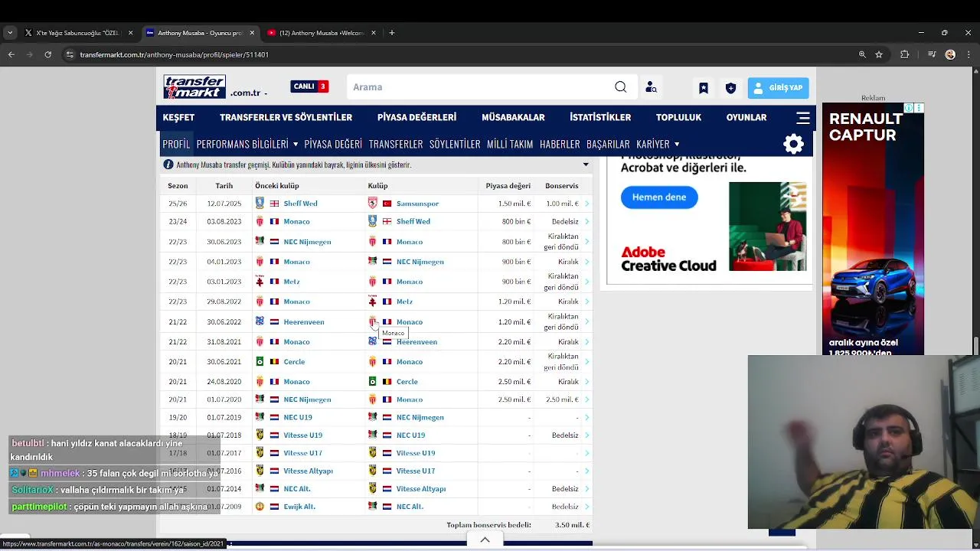
Task: Click the browser reload icon
Action: click(47, 54)
